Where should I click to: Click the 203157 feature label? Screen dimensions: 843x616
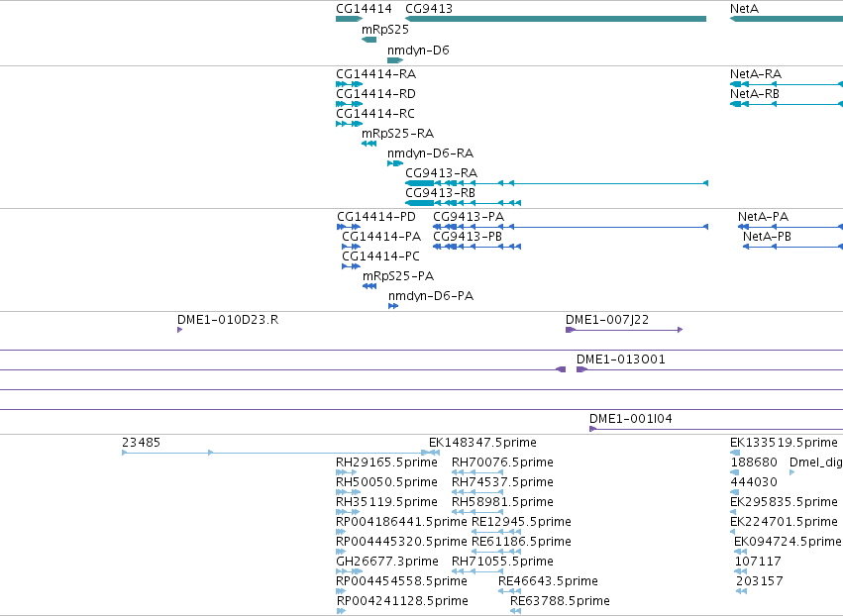pyautogui.click(x=759, y=581)
